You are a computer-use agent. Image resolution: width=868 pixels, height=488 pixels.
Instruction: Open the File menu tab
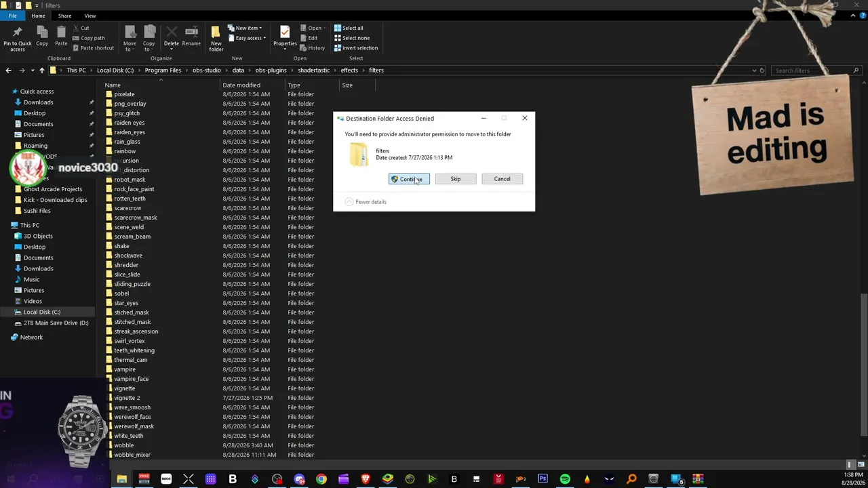tap(12, 16)
